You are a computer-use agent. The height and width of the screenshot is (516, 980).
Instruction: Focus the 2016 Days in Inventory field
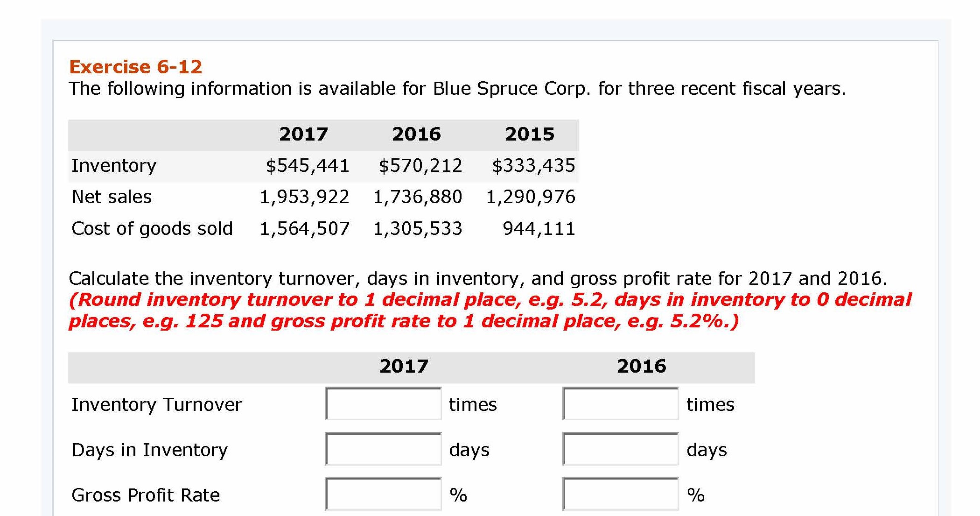tap(620, 449)
